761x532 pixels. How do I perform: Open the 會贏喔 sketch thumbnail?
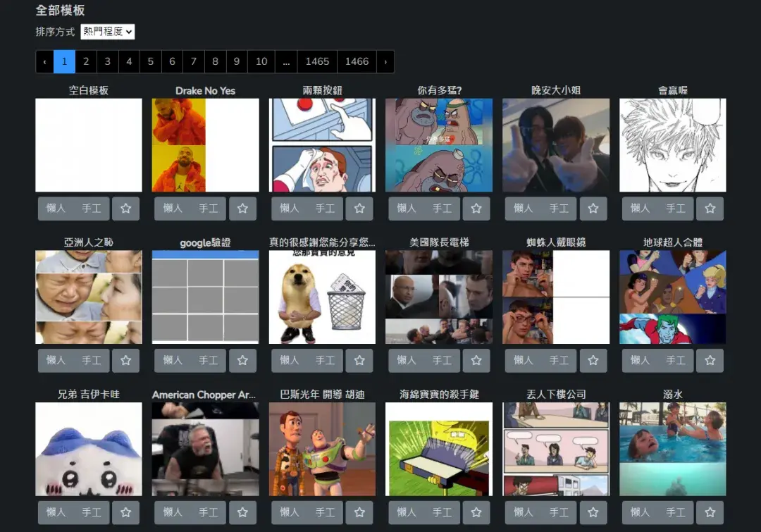point(673,145)
